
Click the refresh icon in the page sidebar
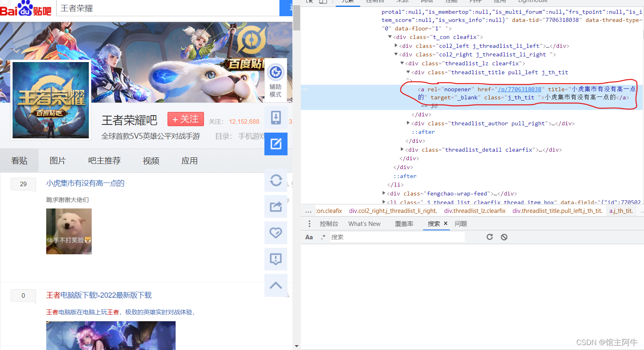pyautogui.click(x=276, y=180)
